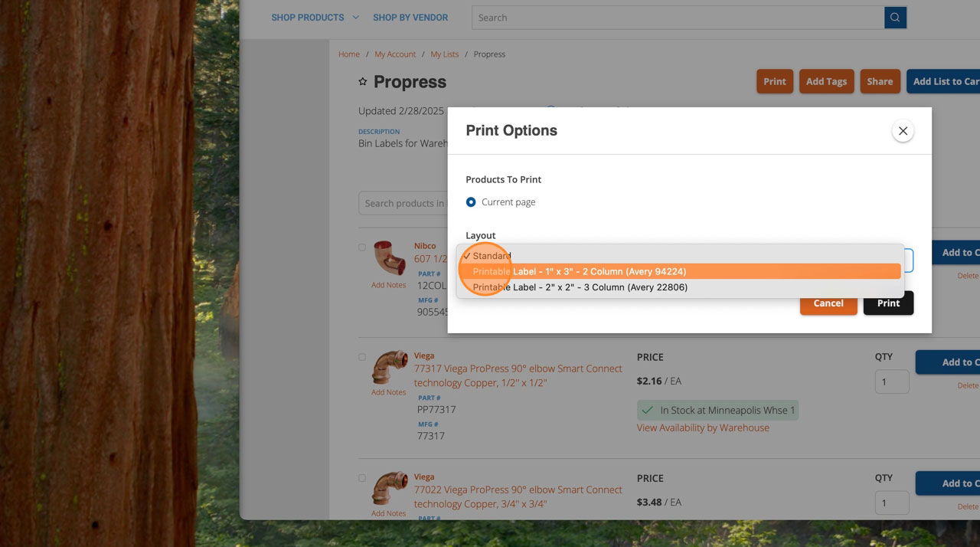Close the Print Options dialog
Viewport: 980px width, 547px height.
coord(903,131)
